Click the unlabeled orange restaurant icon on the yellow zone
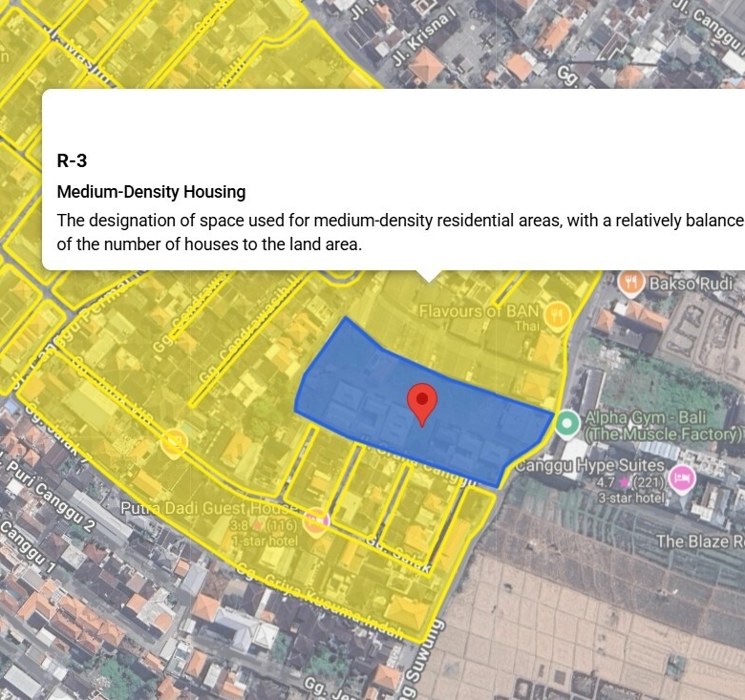The width and height of the screenshot is (745, 700). point(174,441)
